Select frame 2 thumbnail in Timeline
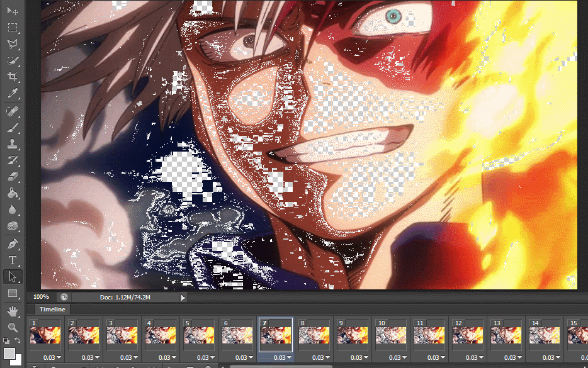Screen dimensions: 588x368 click(84, 335)
